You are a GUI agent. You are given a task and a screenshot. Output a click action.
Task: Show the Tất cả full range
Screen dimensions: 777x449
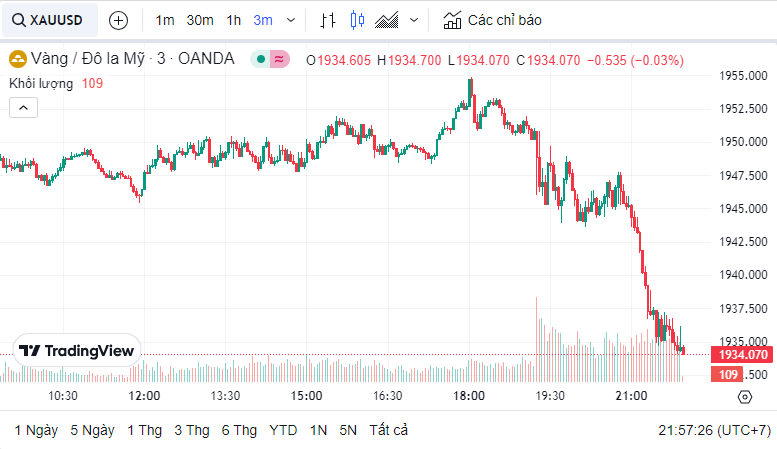click(x=388, y=430)
